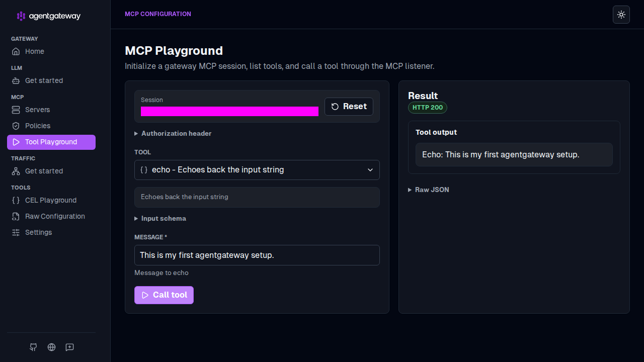
Task: Toggle the light/dark theme sun icon
Action: (x=621, y=15)
